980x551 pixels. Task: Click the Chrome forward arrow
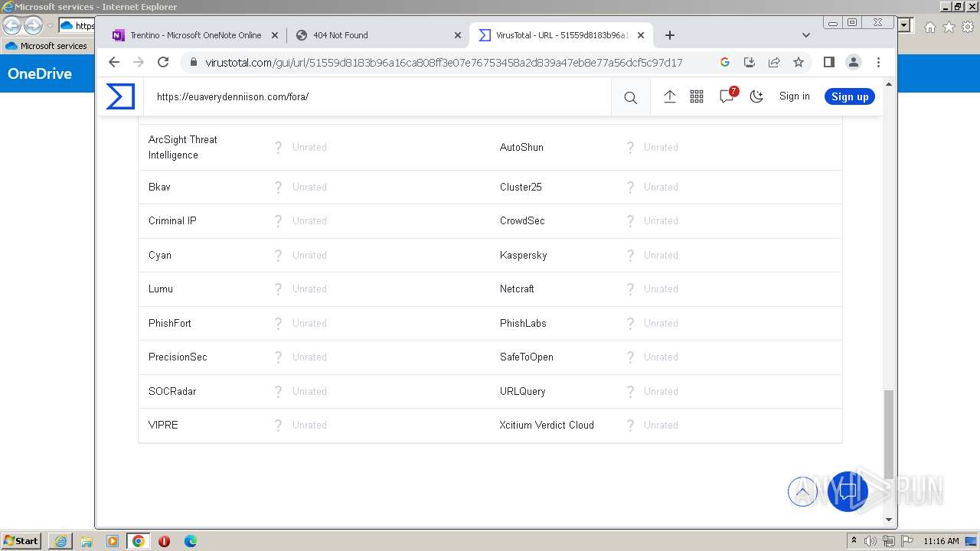[139, 62]
